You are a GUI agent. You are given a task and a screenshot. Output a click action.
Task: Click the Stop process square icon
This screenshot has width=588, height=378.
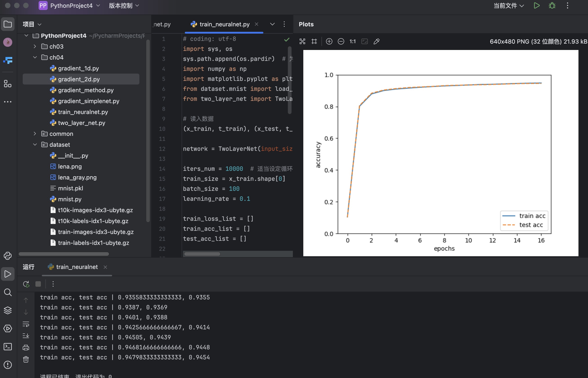pos(38,284)
